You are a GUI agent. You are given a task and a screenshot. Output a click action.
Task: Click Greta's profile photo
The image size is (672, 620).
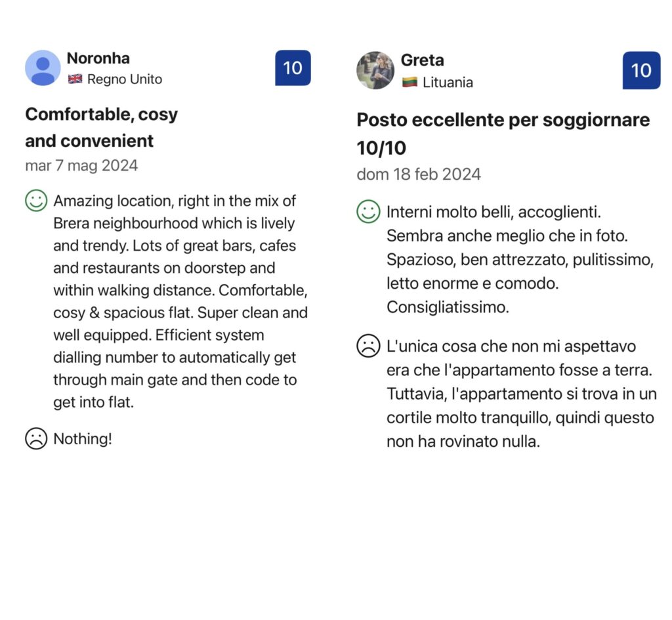[x=375, y=70]
